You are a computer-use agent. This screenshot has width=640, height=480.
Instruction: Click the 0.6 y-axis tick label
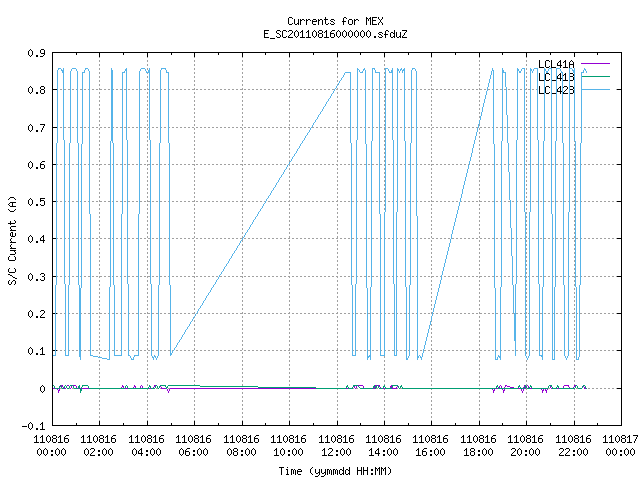tap(36, 165)
